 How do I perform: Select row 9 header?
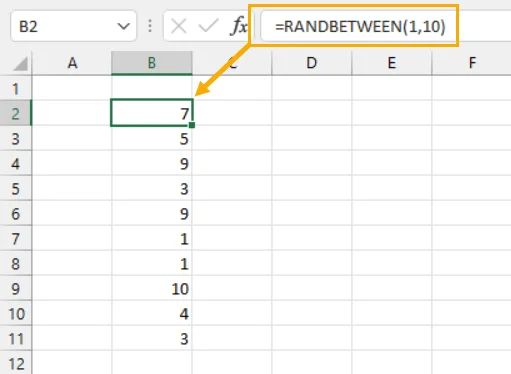[16, 288]
